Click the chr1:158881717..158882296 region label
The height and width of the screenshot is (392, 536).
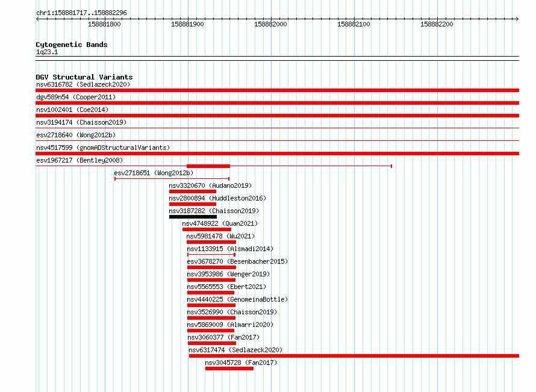81,13
